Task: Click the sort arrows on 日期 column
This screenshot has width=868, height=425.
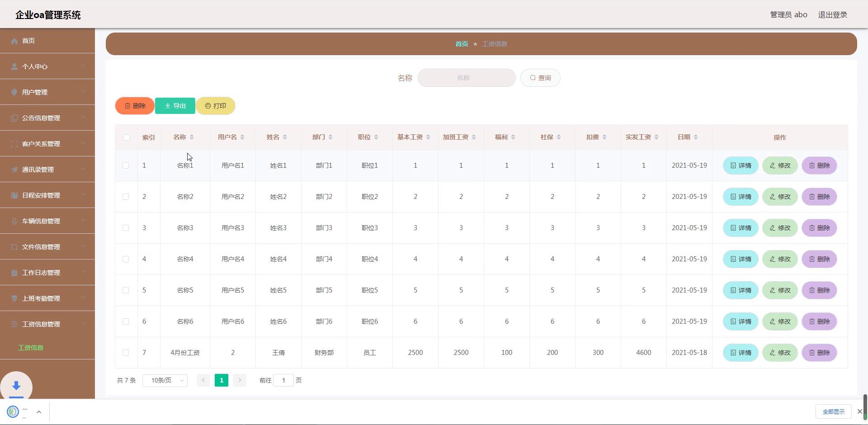Action: (x=696, y=137)
